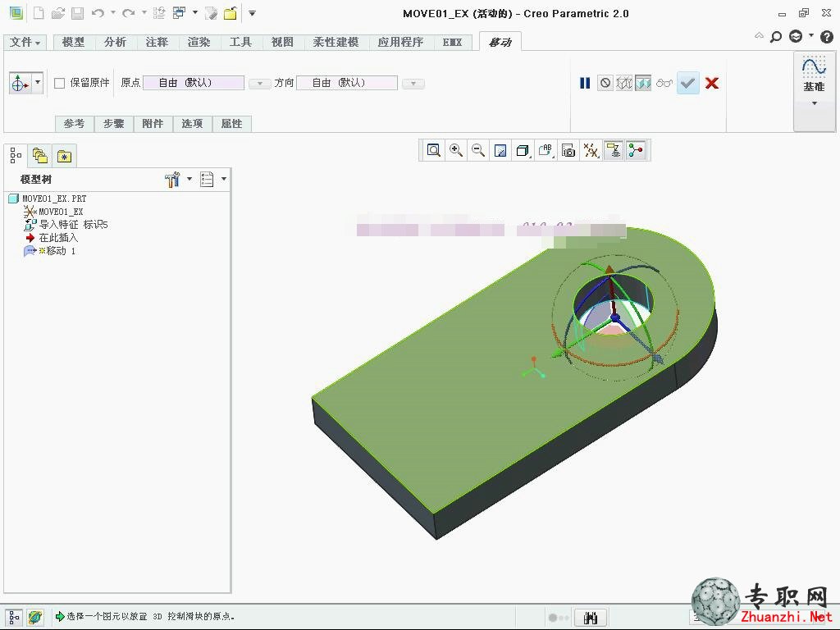Screen dimensions: 840x630
Task: Click the Repaint icon
Action: click(x=500, y=151)
